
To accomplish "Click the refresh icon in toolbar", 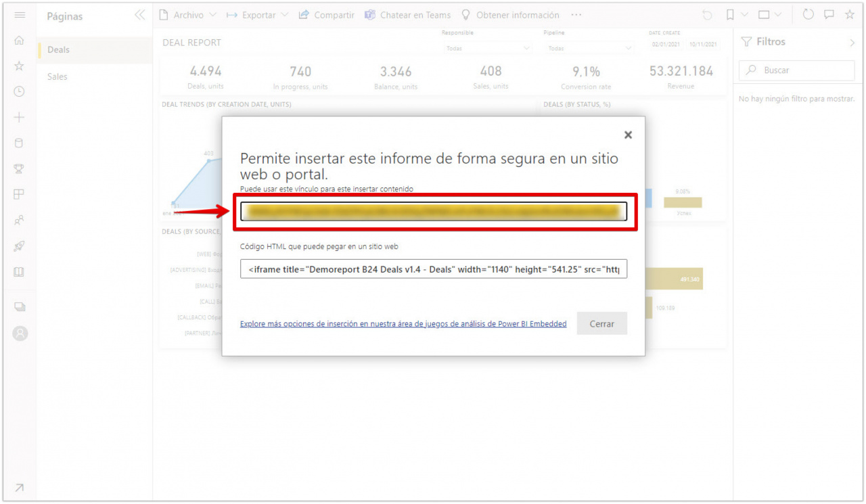I will [808, 15].
